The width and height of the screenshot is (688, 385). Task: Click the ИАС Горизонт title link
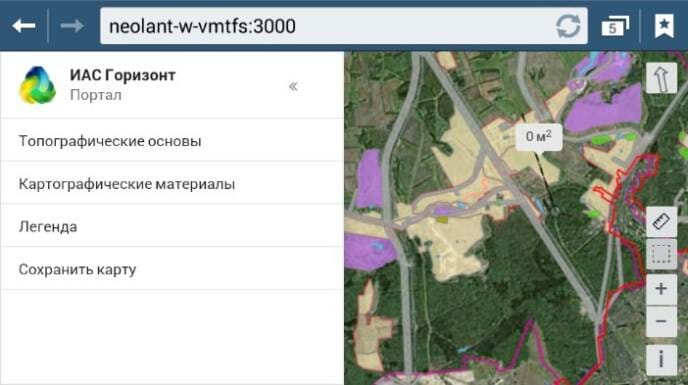tap(123, 76)
